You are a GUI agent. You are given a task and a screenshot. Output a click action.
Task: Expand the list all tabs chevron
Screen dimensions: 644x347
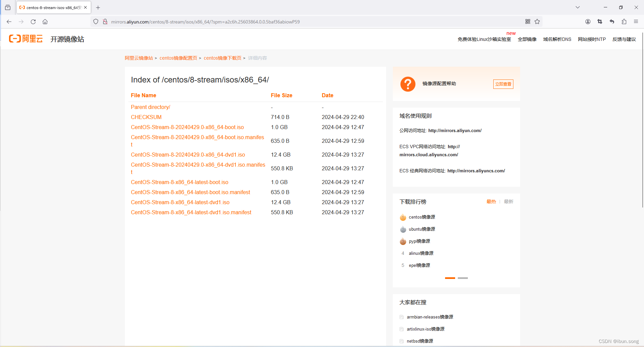(578, 7)
